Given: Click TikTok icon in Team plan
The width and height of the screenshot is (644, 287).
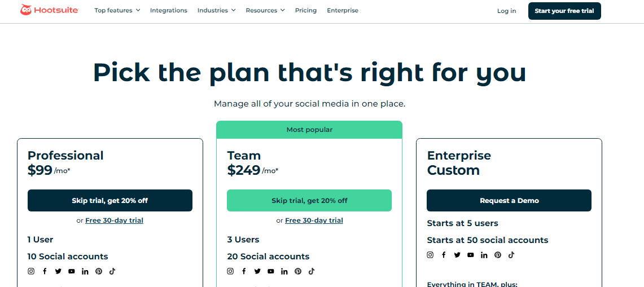Looking at the screenshot, I should [x=312, y=271].
